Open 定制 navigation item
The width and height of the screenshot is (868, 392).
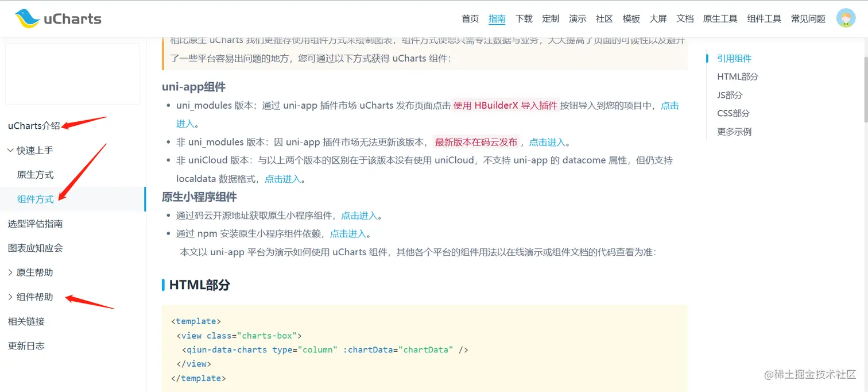[551, 19]
